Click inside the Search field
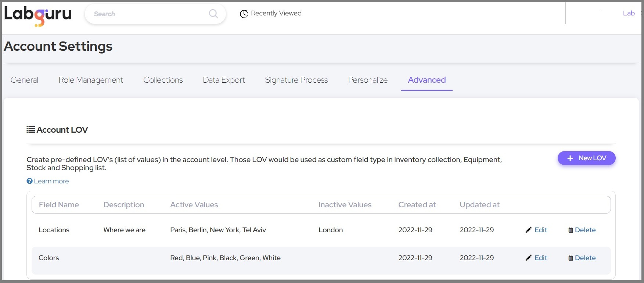644x283 pixels. pos(147,14)
